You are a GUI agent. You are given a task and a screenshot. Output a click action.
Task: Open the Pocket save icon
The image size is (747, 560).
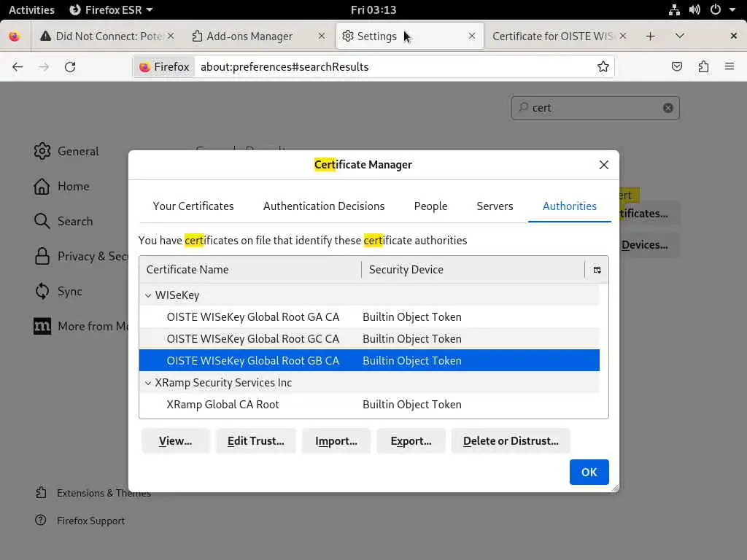[x=676, y=66]
